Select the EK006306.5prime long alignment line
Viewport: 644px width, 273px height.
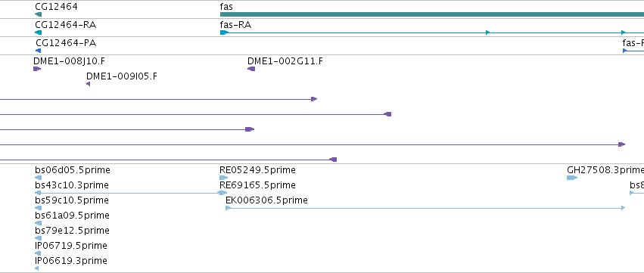click(425, 208)
